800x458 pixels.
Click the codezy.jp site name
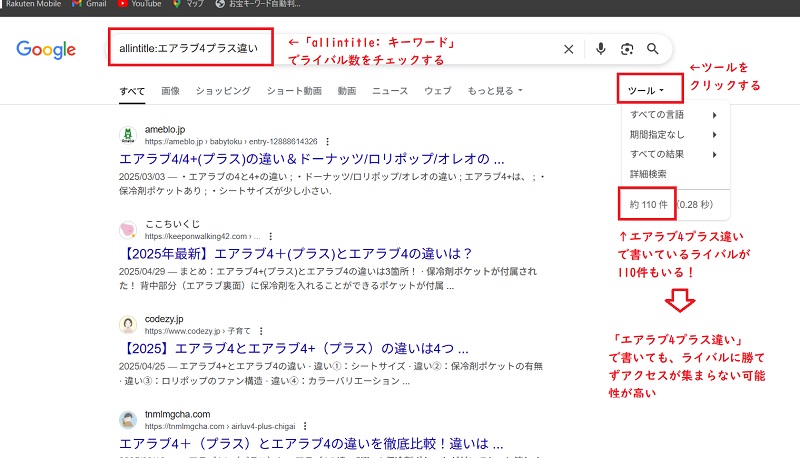point(164,319)
